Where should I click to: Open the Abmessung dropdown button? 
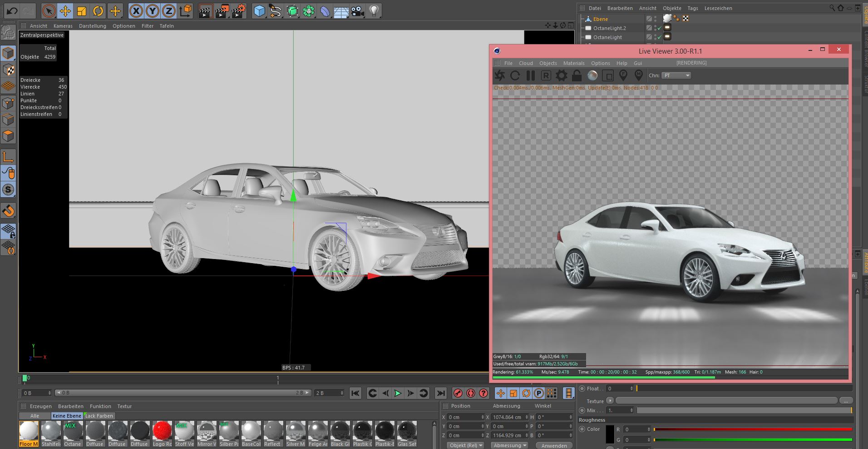[x=510, y=445]
